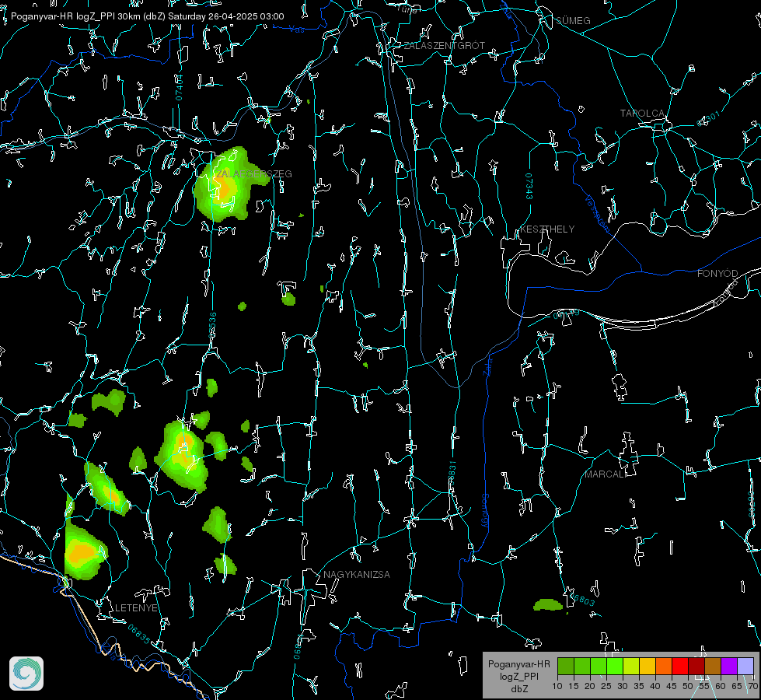Click the road number 07404 label
The image size is (761, 700).
(179, 87)
